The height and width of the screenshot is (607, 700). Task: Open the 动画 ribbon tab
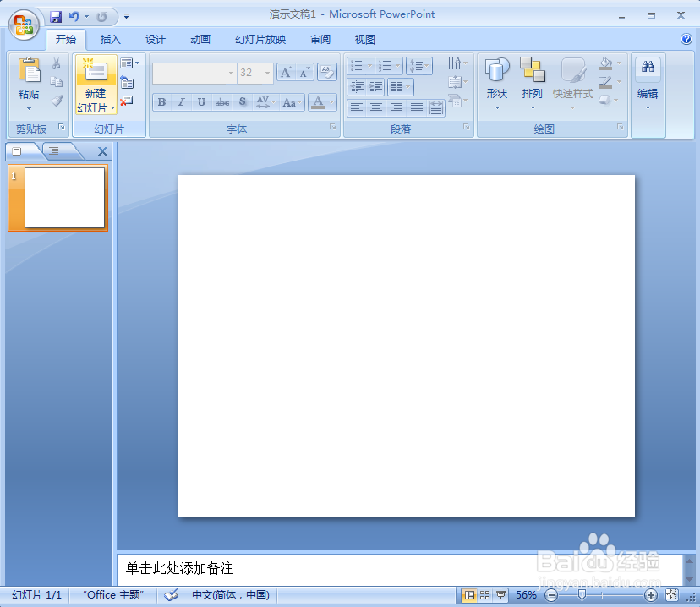point(200,40)
